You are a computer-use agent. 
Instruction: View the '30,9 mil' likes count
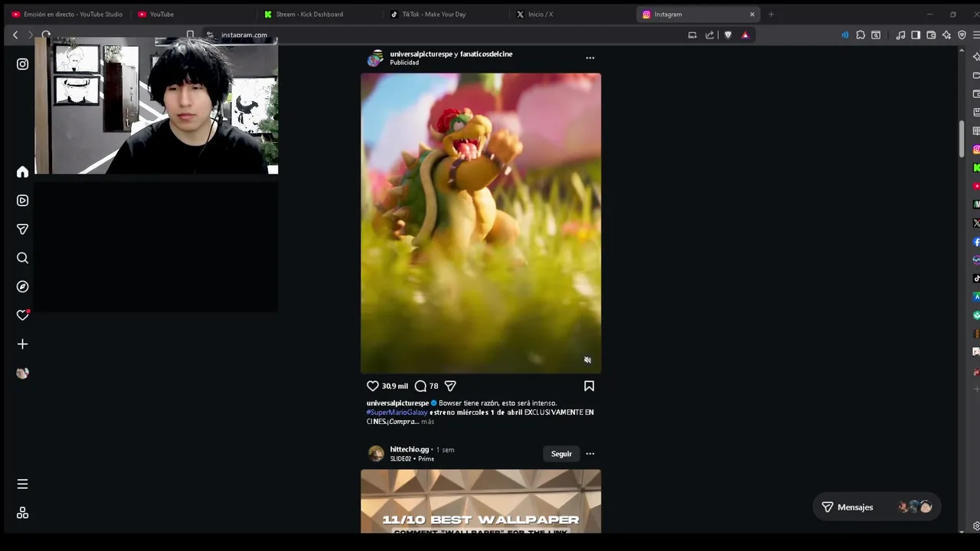point(395,386)
